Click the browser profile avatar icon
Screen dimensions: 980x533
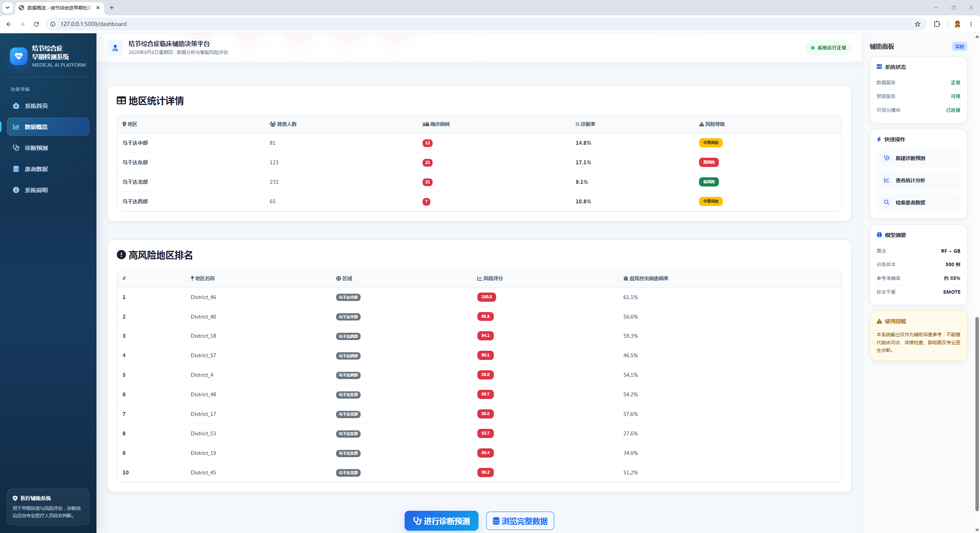point(957,24)
